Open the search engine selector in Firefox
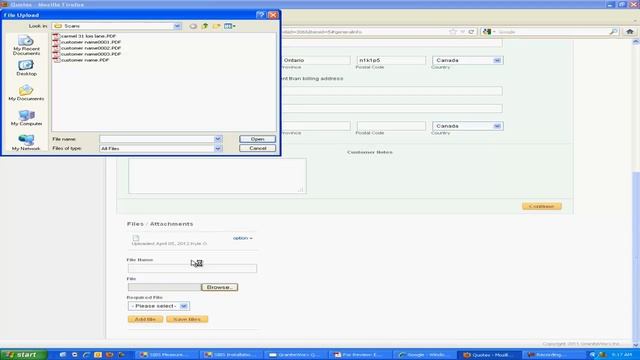 pyautogui.click(x=488, y=31)
